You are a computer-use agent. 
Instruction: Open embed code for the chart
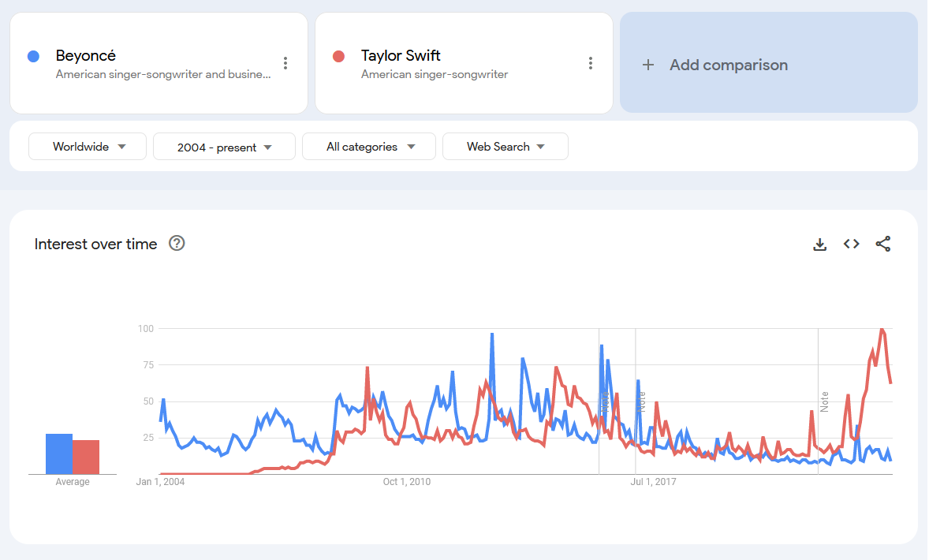click(851, 245)
